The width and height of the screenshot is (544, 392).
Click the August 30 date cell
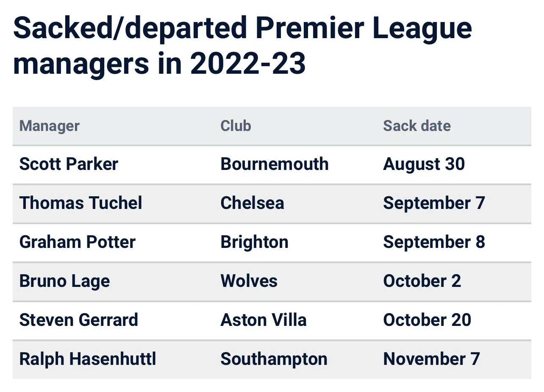click(x=424, y=164)
